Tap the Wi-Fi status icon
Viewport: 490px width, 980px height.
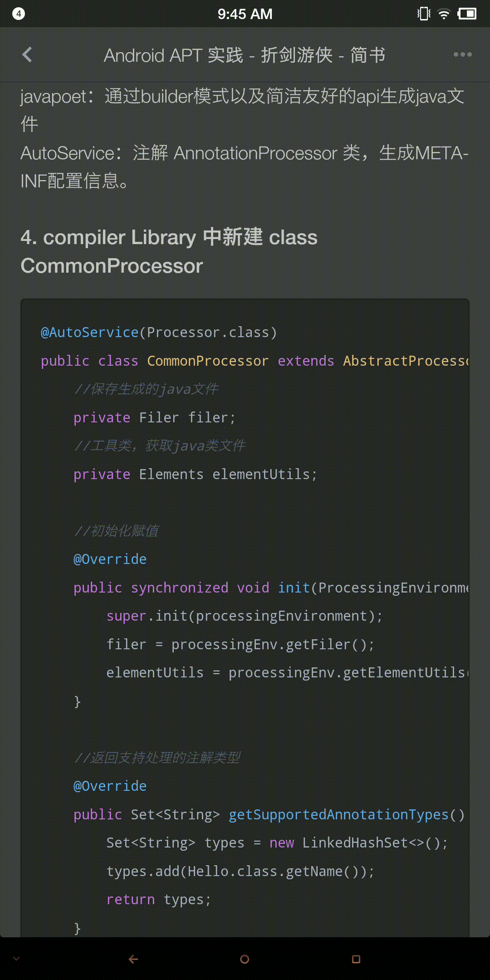444,14
